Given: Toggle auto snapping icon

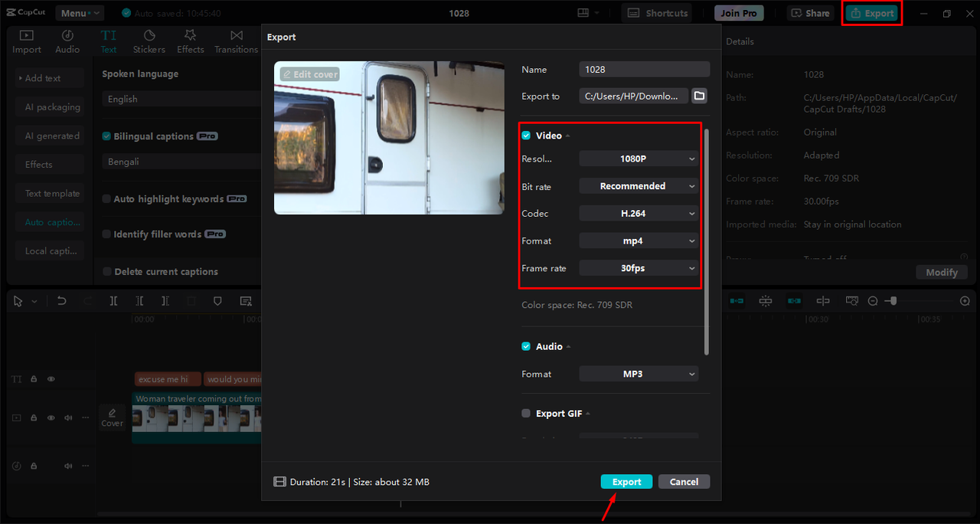Looking at the screenshot, I should [x=765, y=301].
